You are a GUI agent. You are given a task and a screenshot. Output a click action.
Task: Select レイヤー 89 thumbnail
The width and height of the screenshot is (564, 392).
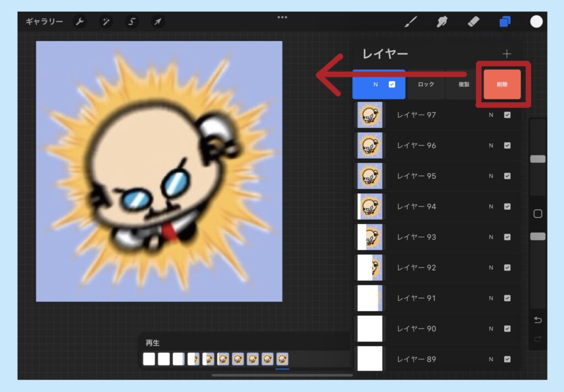click(370, 359)
